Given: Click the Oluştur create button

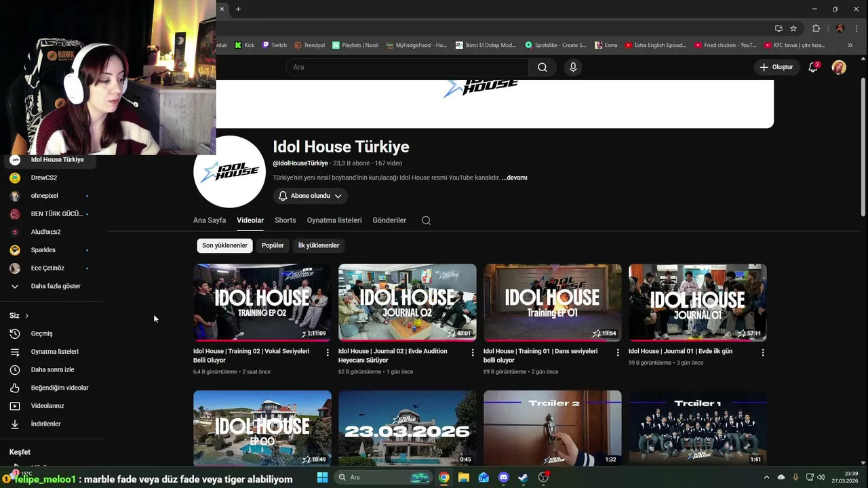Looking at the screenshot, I should [x=776, y=67].
